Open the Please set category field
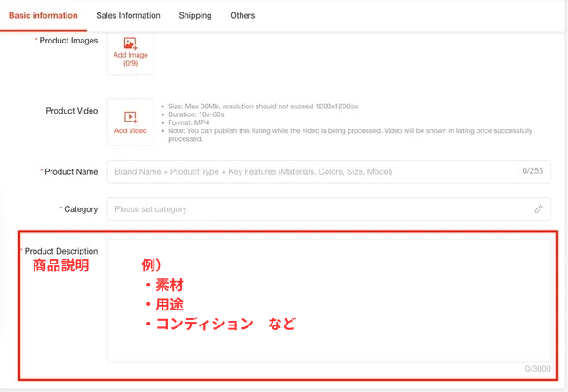The height and width of the screenshot is (392, 568). [x=329, y=208]
